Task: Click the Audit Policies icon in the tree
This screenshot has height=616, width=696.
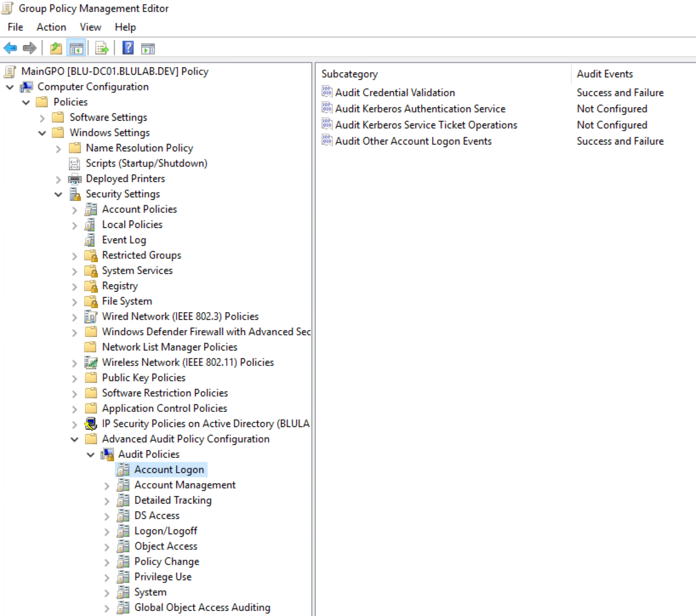Action: (x=107, y=454)
